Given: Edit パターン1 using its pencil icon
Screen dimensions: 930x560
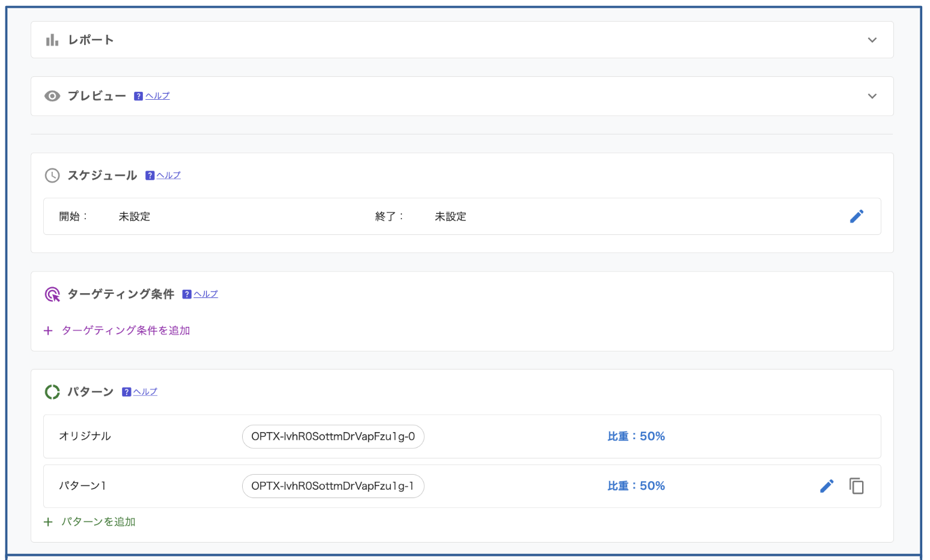Looking at the screenshot, I should 827,486.
